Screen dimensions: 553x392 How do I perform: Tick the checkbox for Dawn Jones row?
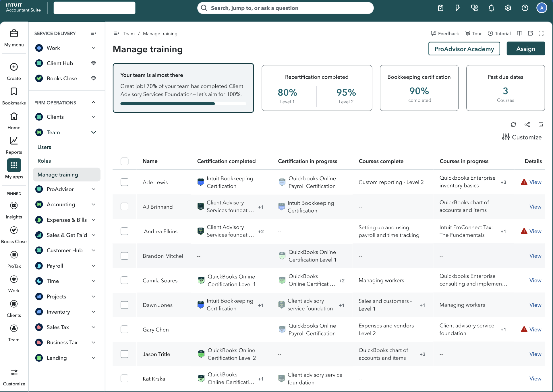[x=125, y=305]
